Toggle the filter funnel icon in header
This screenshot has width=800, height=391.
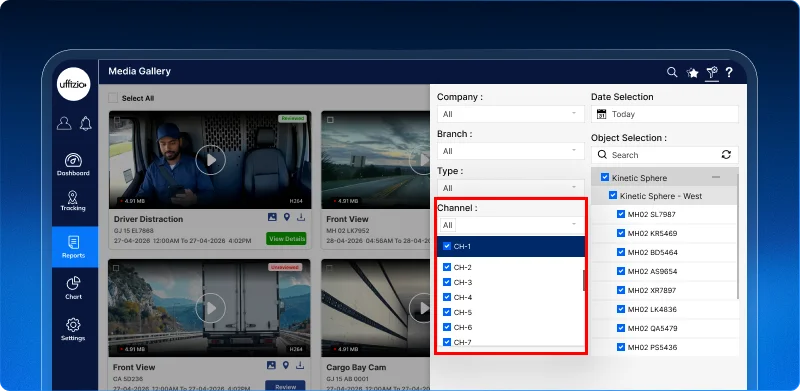coord(712,72)
